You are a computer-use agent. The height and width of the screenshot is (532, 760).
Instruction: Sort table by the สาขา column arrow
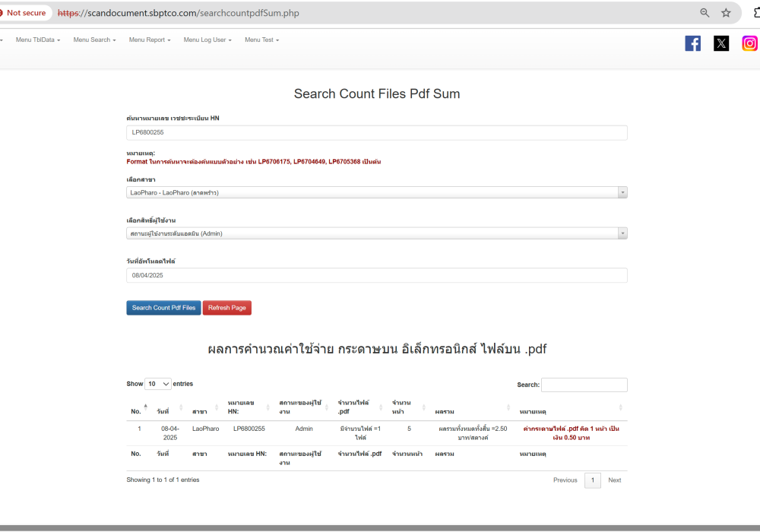tap(217, 407)
